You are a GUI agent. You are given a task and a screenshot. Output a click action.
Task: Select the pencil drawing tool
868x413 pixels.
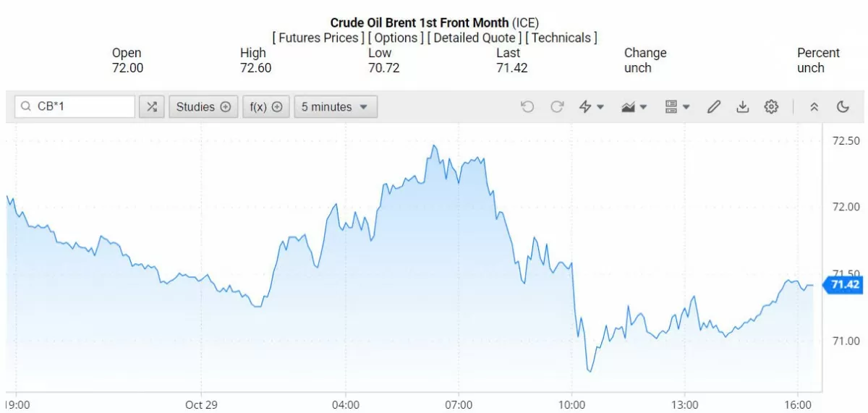coord(714,107)
